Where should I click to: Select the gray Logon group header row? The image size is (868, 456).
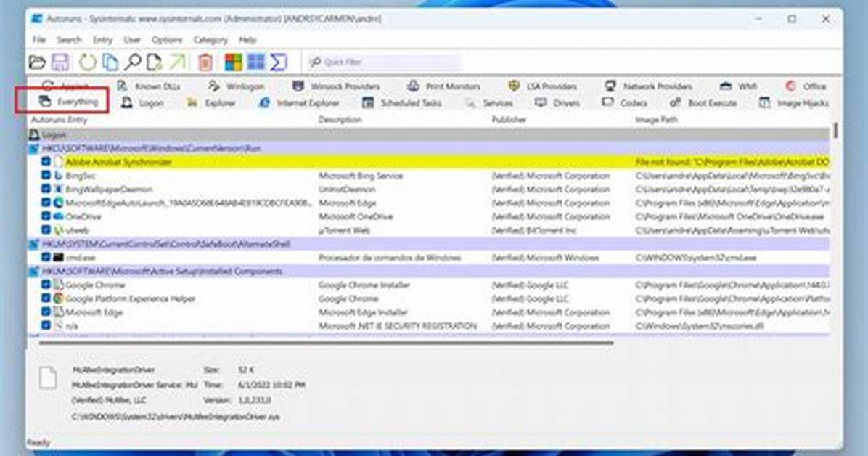point(428,134)
